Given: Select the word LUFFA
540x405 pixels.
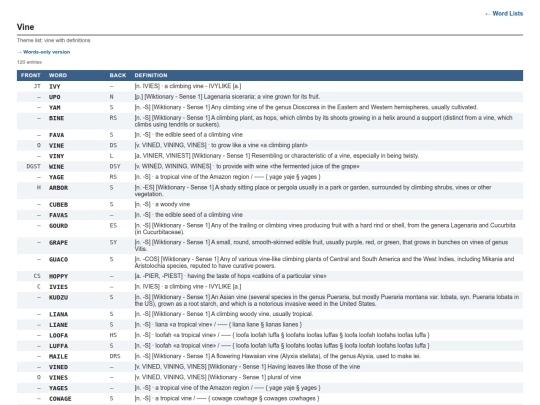Looking at the screenshot, I should [58, 346].
